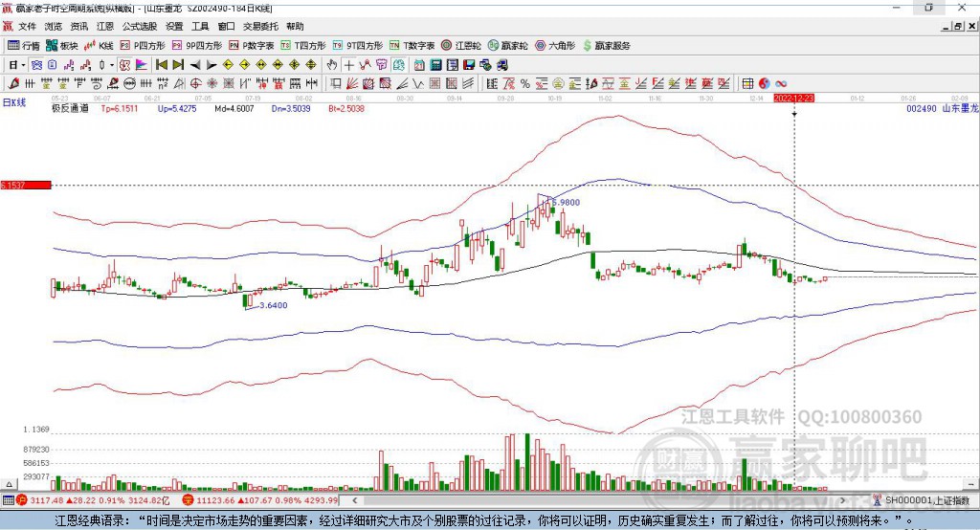Open the 窗口 menu

[x=226, y=26]
